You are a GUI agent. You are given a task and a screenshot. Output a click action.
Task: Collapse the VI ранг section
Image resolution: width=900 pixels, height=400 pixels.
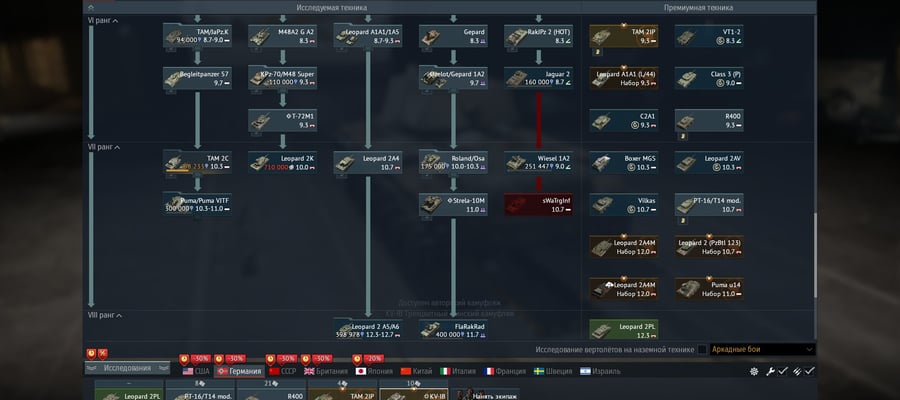[x=103, y=21]
